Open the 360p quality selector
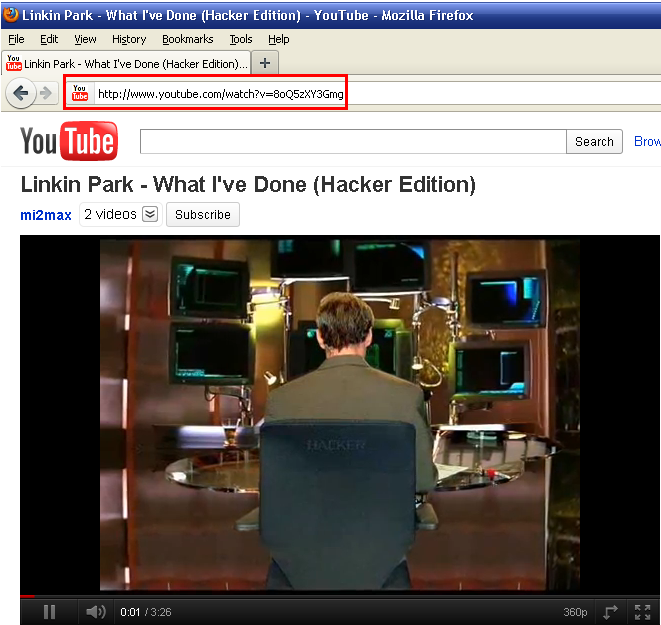Screen dimensions: 661x625 coord(575,612)
